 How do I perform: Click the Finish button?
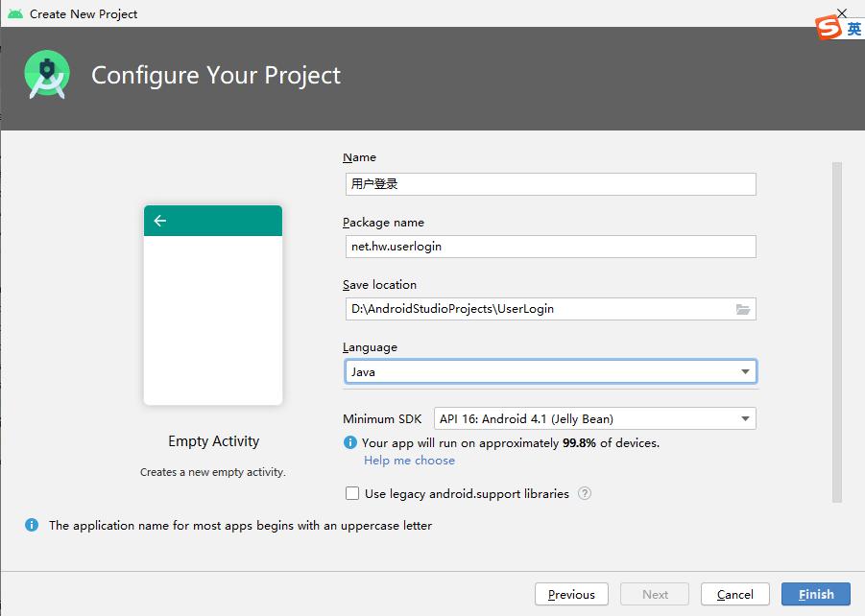click(816, 595)
